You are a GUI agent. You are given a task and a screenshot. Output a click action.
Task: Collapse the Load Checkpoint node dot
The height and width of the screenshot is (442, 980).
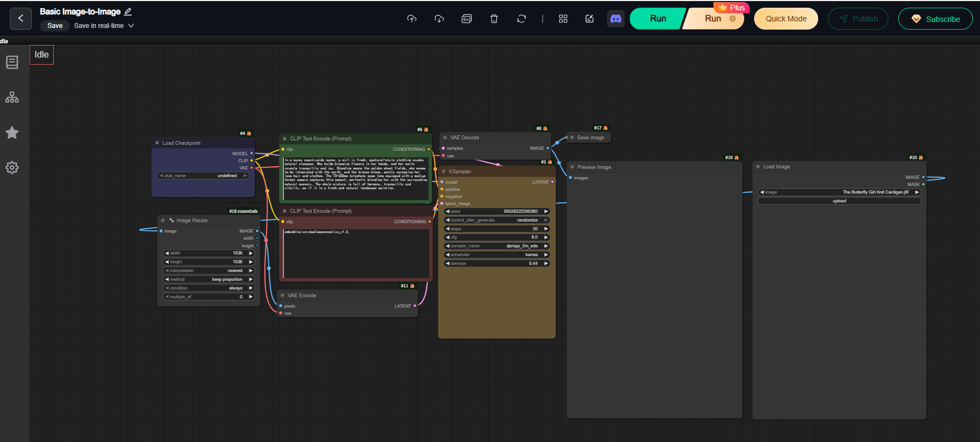click(x=157, y=143)
